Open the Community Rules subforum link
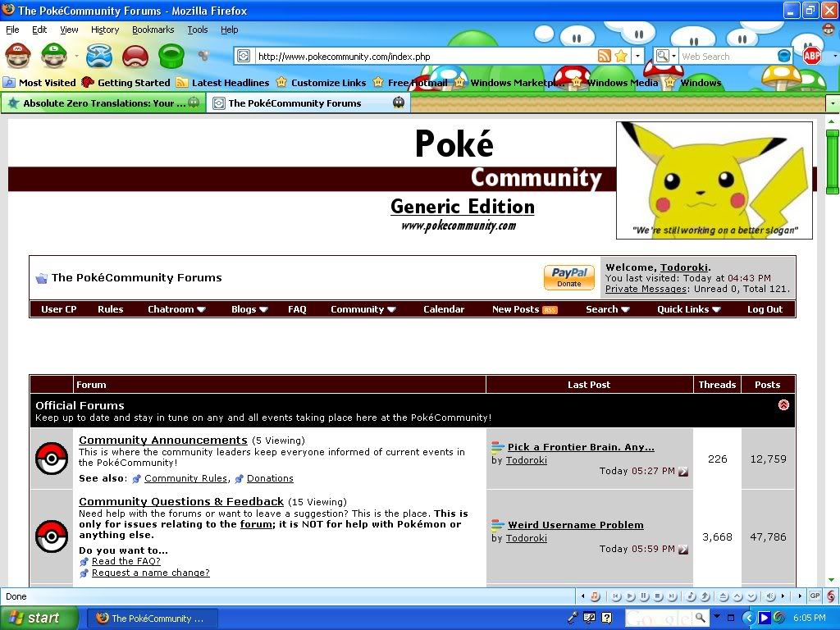Viewport: 840px width, 630px height. (186, 478)
